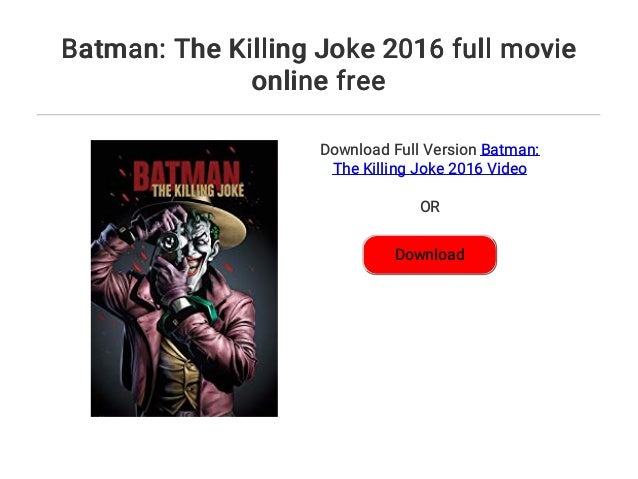This screenshot has height=479, width=638.
Task: Click the horizontal divider line under title
Action: pos(319,115)
